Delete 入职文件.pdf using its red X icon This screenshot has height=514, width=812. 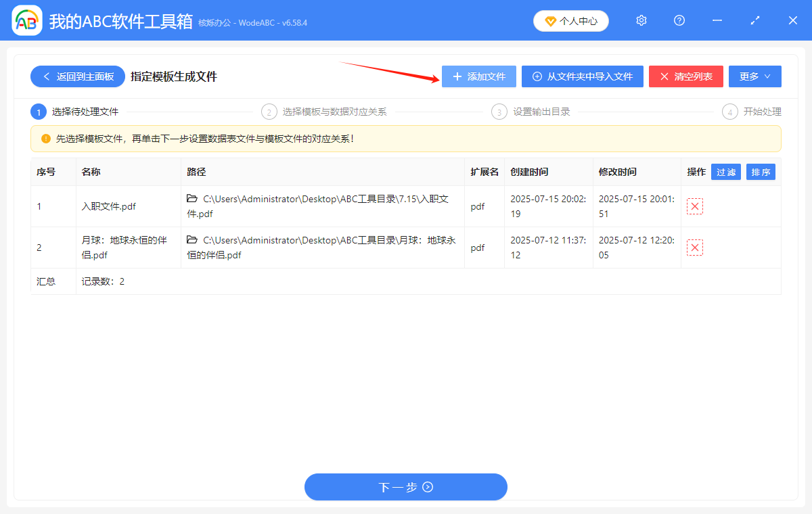695,206
